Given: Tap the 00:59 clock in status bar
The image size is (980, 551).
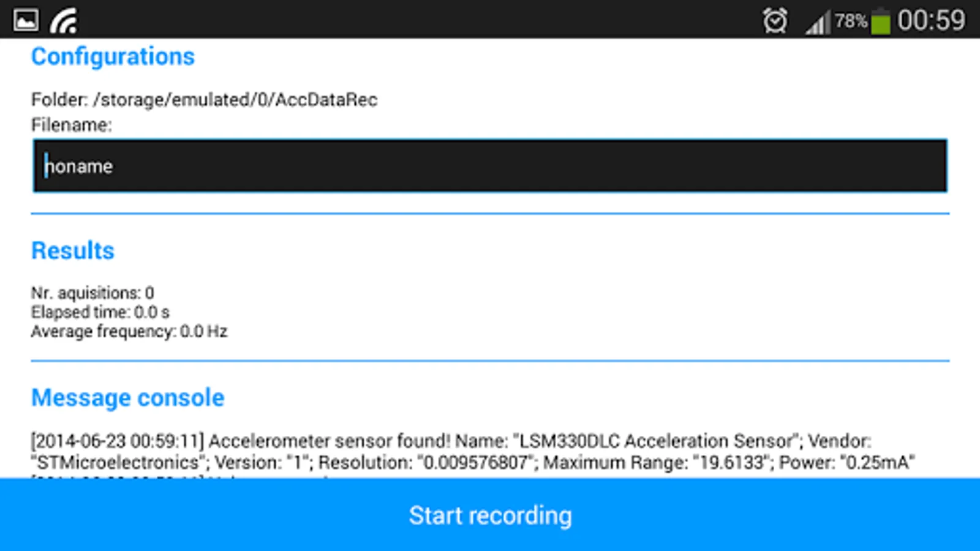Looking at the screenshot, I should point(931,20).
